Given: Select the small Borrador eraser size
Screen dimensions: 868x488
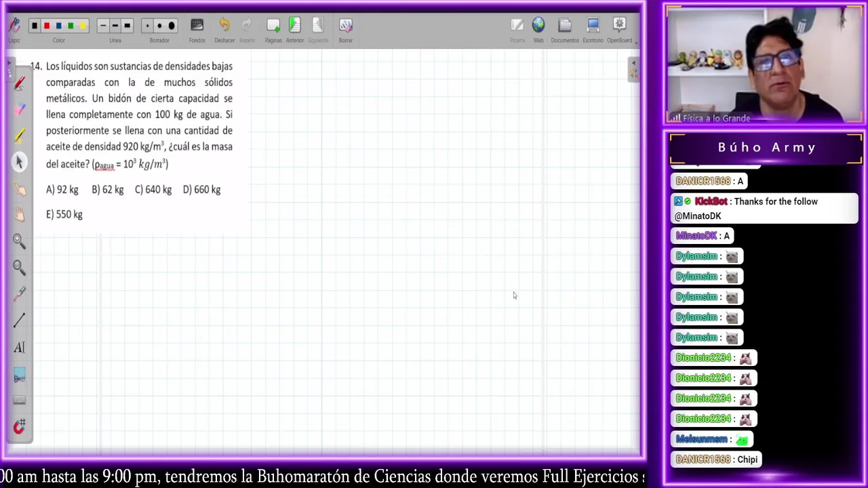Looking at the screenshot, I should 148,26.
